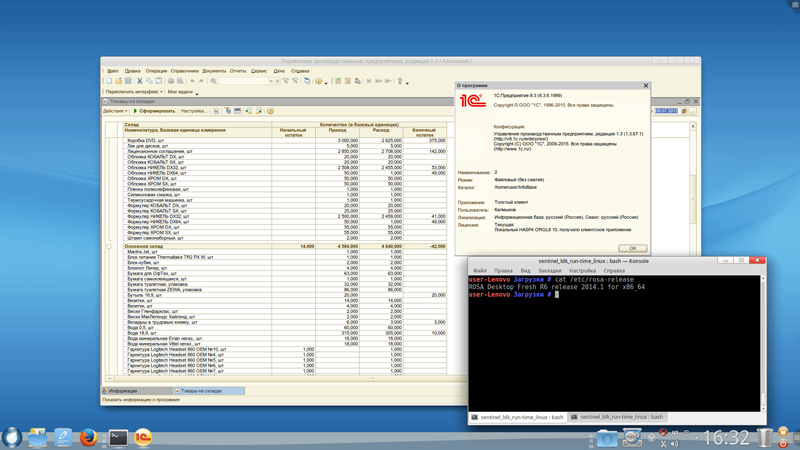Click the yellow Help circle icon in main toolbar
This screenshot has width=800, height=450.
tap(319, 81)
